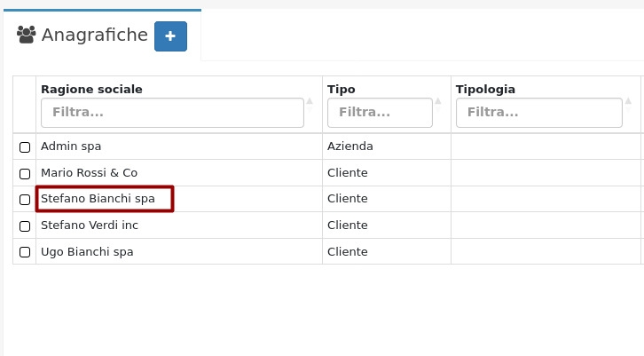Check the Stefano Bianchi spa row checkbox
This screenshot has width=644, height=356.
tap(25, 200)
